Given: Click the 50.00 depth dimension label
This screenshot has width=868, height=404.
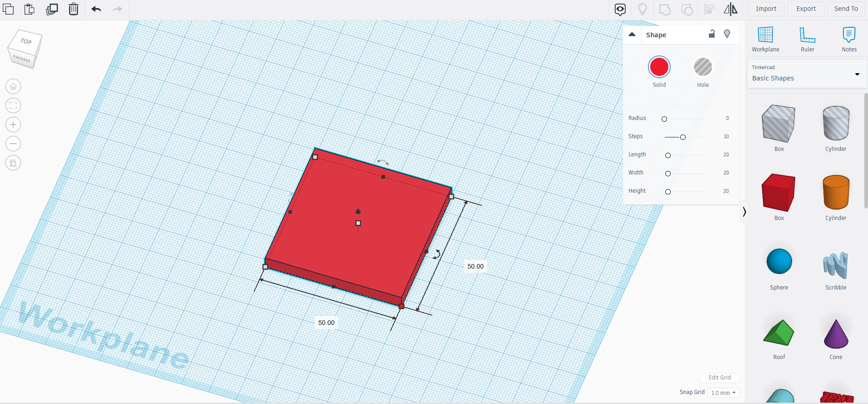Looking at the screenshot, I should coord(476,266).
